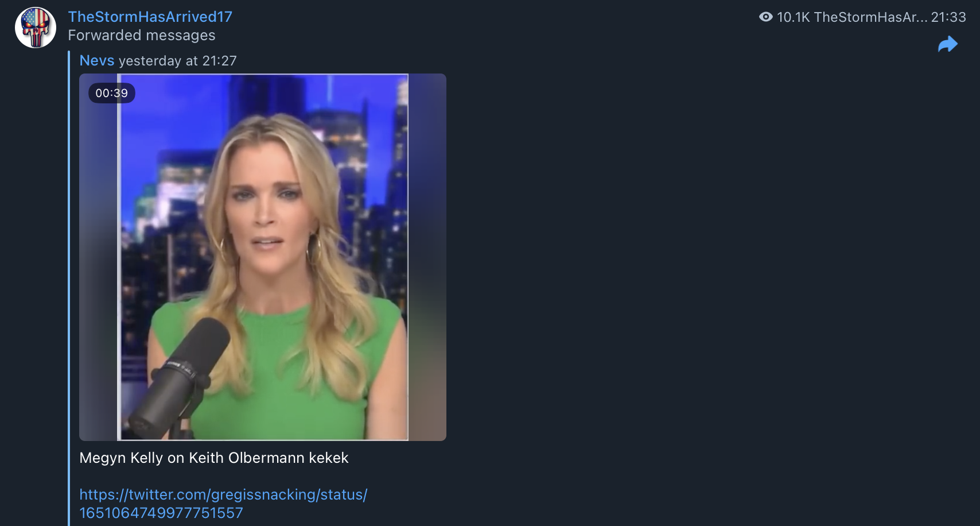
Task: Click the 1651064749977751557 status ID text
Action: tap(161, 513)
